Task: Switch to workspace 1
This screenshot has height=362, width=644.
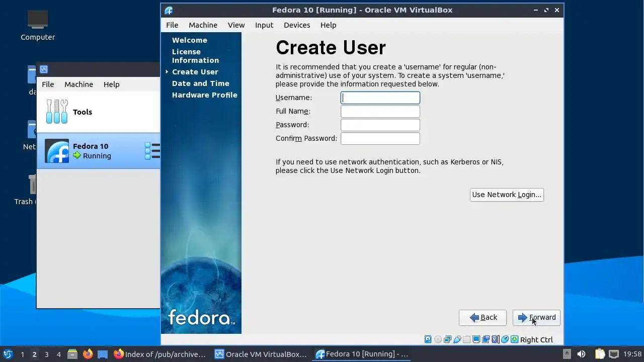Action: click(x=22, y=354)
